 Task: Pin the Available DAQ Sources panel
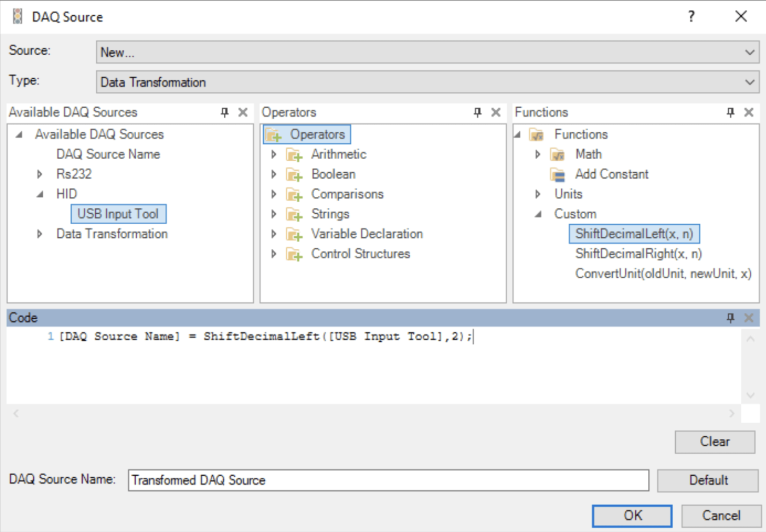pyautogui.click(x=224, y=112)
